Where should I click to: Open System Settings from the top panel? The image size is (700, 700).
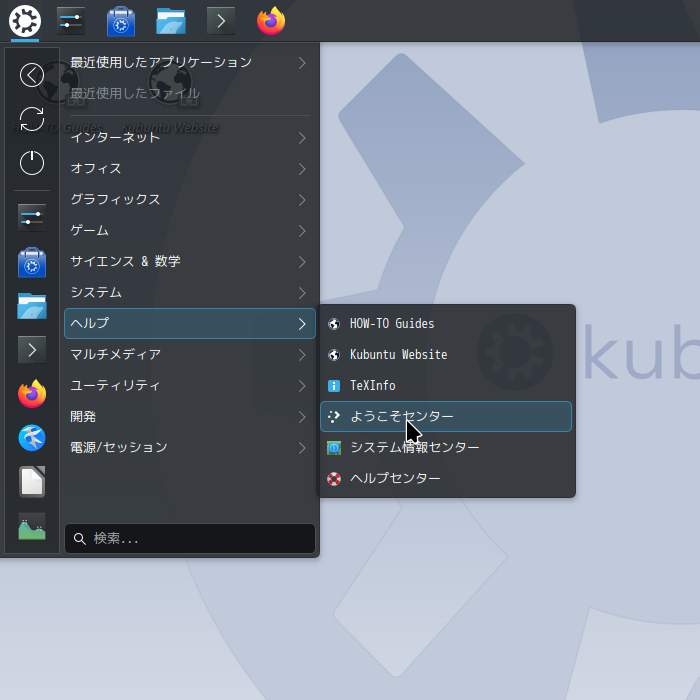(71, 21)
